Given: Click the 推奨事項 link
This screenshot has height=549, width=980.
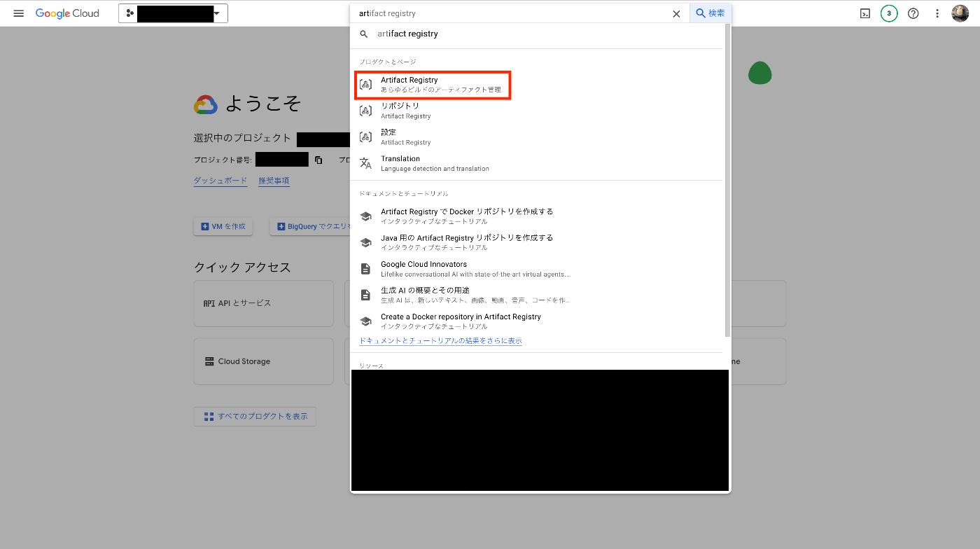Looking at the screenshot, I should point(274,181).
